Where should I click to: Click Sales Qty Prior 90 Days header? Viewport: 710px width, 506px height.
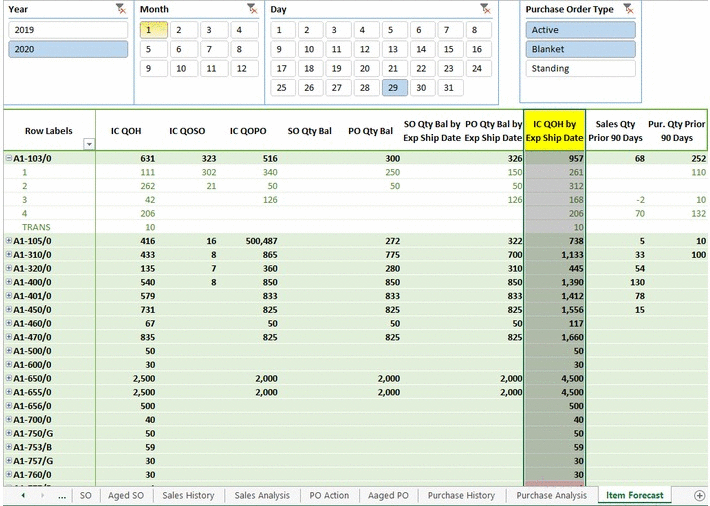tap(615, 130)
